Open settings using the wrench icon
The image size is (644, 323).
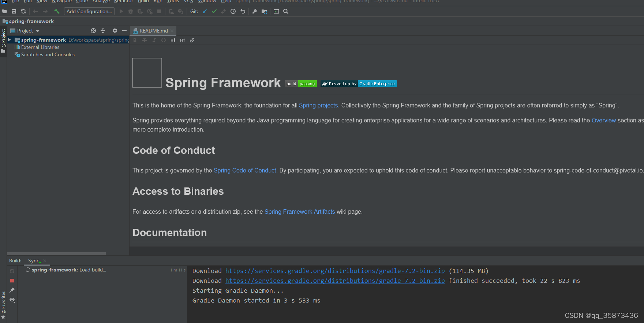click(255, 11)
